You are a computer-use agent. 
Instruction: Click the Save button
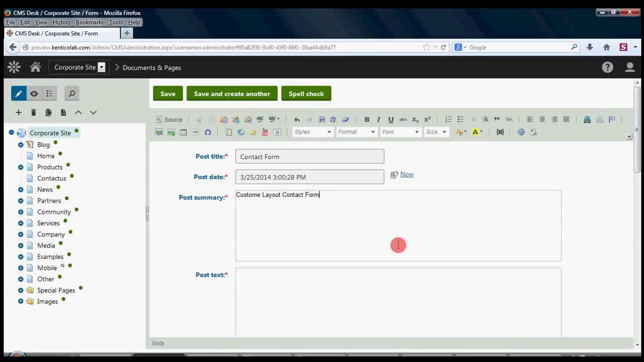point(168,94)
